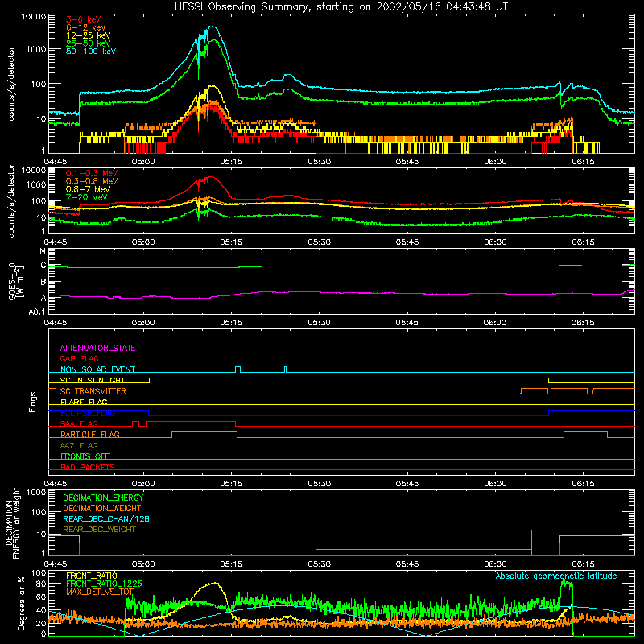Click the 0.8-7 MeV legend label
Screen dimensions: 644x644
tap(88, 189)
